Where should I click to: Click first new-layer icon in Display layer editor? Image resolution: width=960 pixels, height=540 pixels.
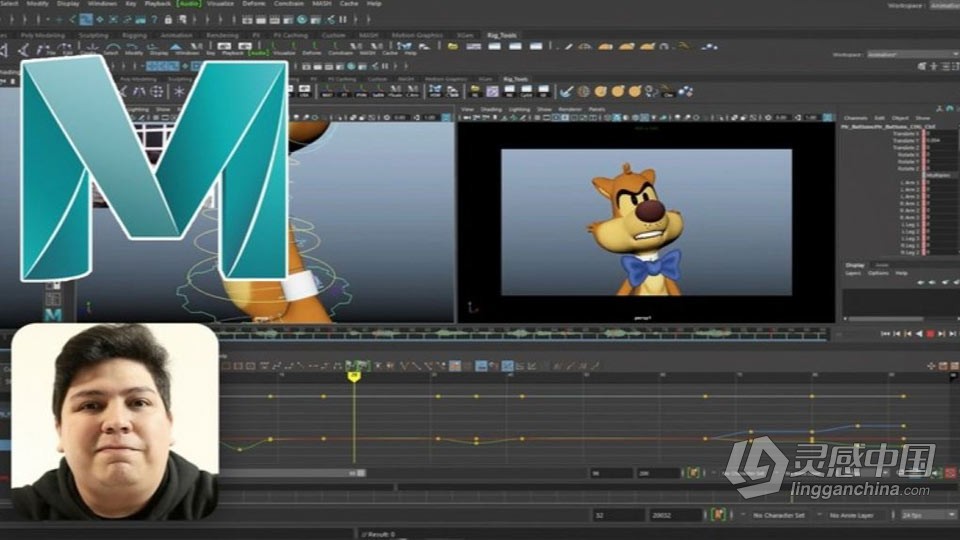[x=920, y=282]
